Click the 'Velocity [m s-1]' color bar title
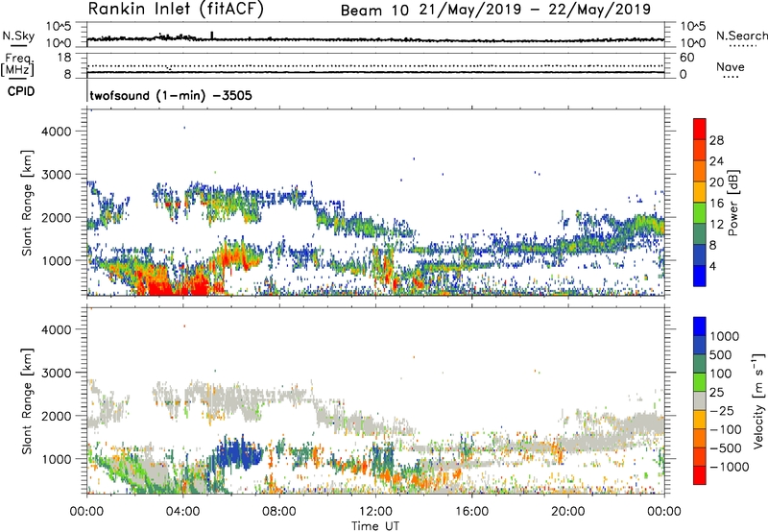768x532 pixels. point(758,400)
